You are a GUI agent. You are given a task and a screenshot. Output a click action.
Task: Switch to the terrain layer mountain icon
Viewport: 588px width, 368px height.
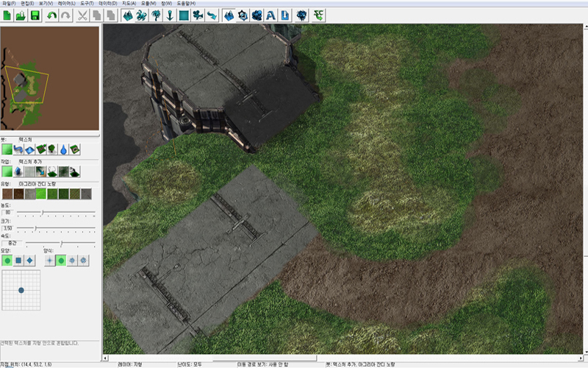pyautogui.click(x=128, y=15)
